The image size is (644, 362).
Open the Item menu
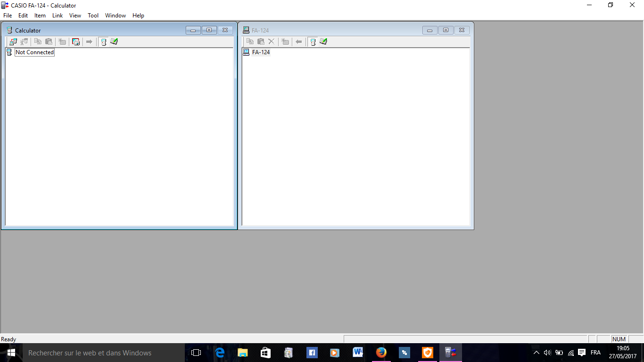[x=40, y=16]
